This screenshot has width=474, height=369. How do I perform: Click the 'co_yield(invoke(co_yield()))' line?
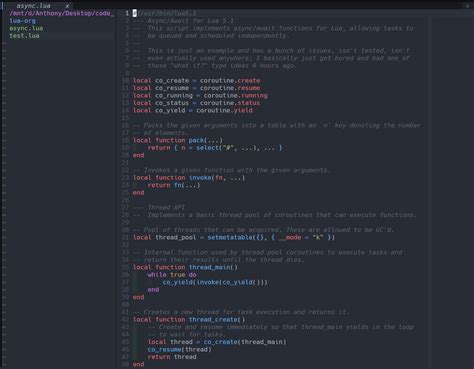215,282
